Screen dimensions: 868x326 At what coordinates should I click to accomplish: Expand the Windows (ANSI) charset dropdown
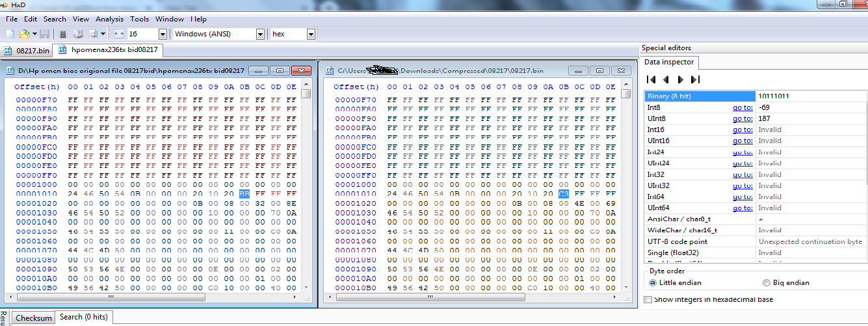pos(260,34)
